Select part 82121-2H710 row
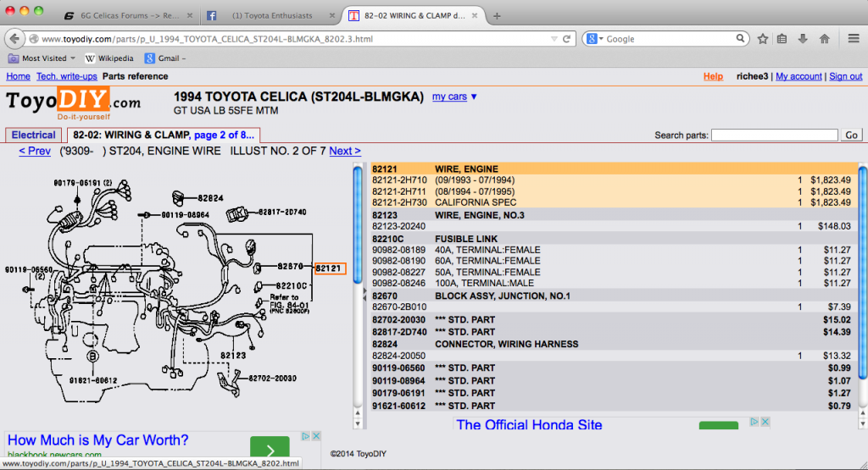This screenshot has height=470, width=868. 614,180
